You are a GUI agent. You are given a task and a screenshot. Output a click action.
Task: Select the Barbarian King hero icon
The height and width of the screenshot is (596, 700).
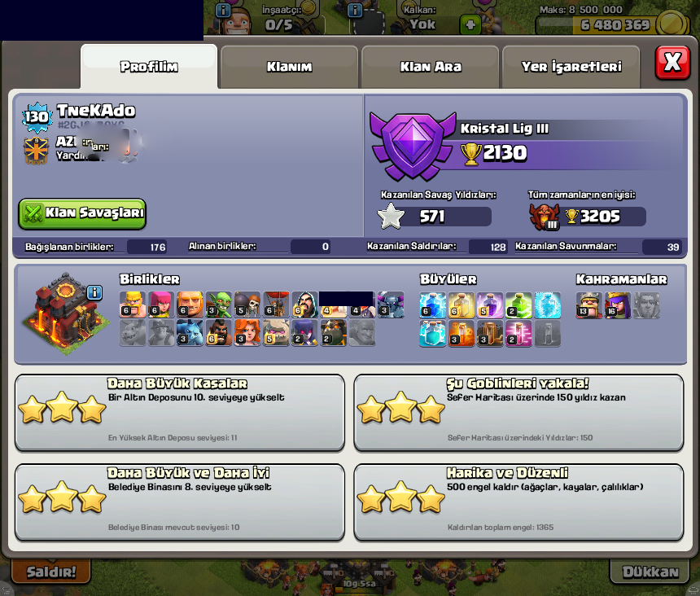click(588, 305)
